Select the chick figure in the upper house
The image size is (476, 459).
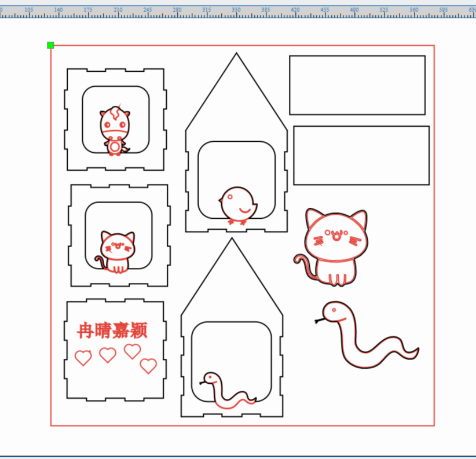(x=238, y=205)
